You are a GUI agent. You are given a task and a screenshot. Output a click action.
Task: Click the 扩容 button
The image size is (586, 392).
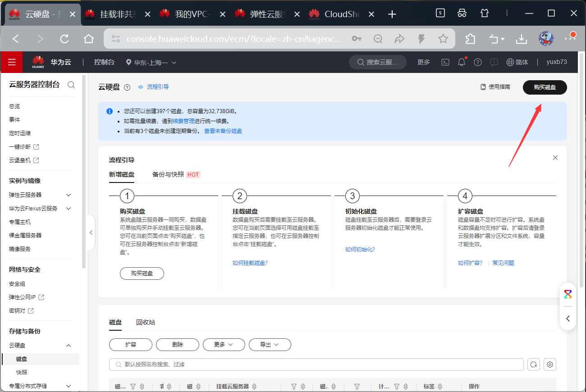click(130, 345)
